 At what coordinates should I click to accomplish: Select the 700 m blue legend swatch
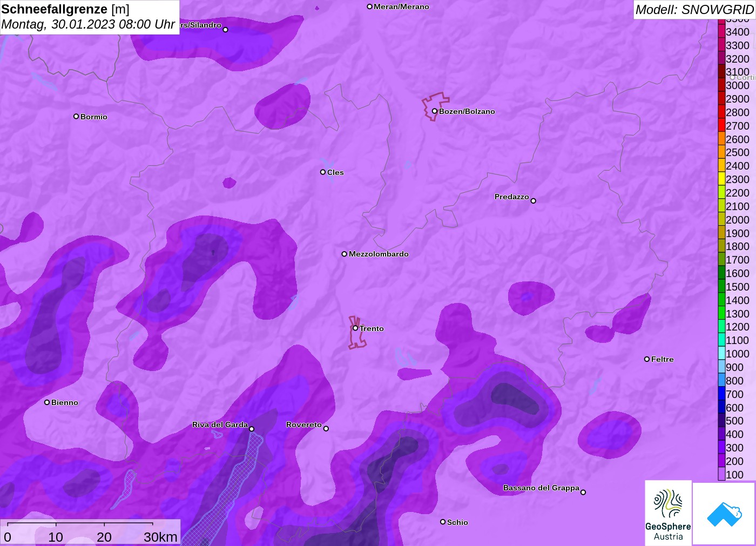coord(721,394)
